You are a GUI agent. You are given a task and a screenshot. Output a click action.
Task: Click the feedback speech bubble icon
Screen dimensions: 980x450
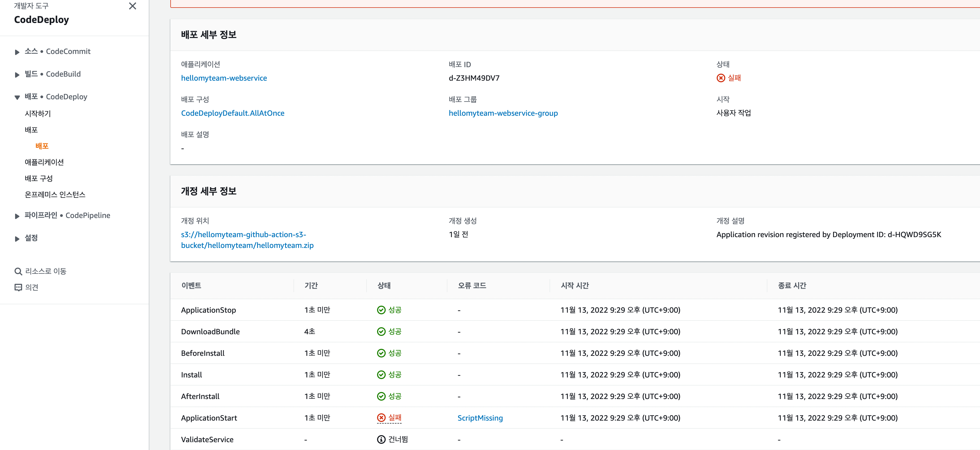click(18, 287)
